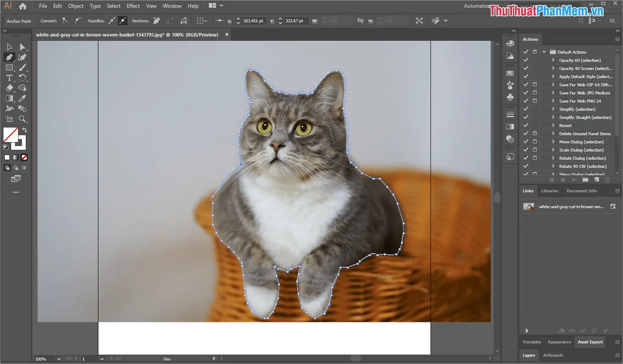Open Change Screen Mode button
Viewport: 623px width, 364px height.
click(15, 179)
